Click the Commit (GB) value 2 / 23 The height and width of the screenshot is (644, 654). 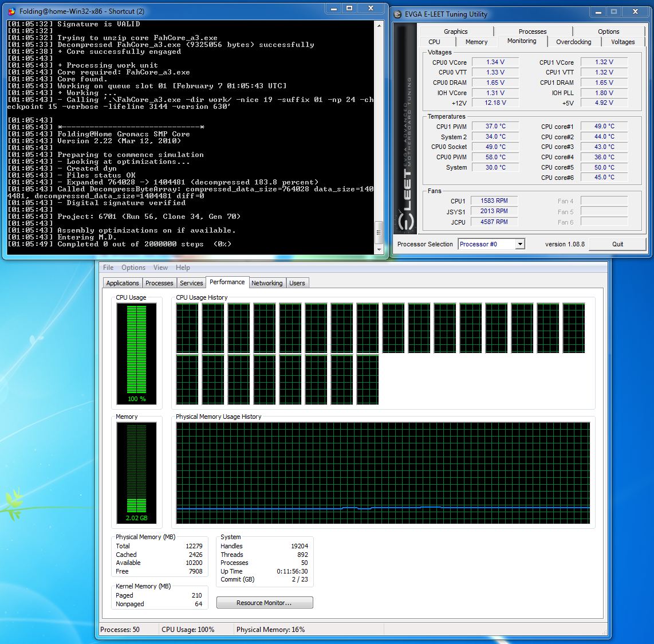tap(300, 579)
